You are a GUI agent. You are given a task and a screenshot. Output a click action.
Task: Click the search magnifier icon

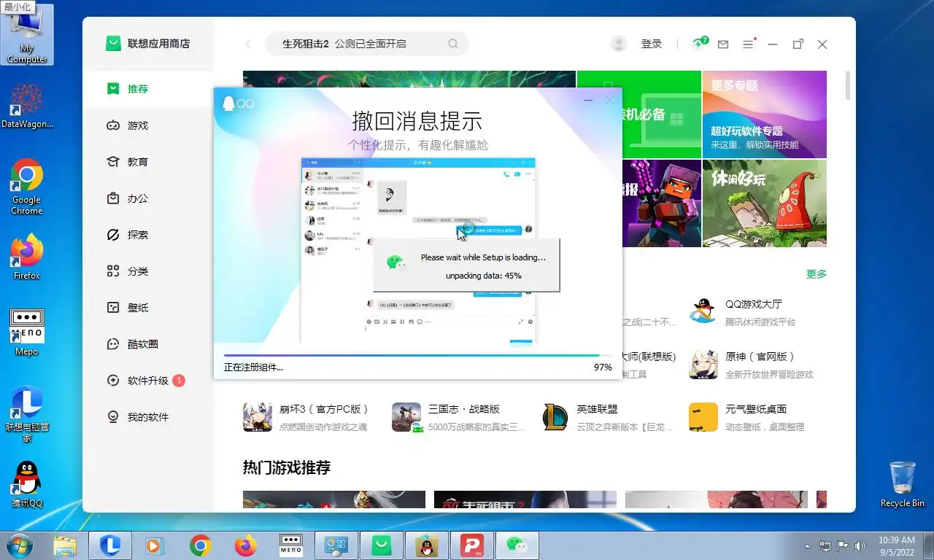point(453,44)
